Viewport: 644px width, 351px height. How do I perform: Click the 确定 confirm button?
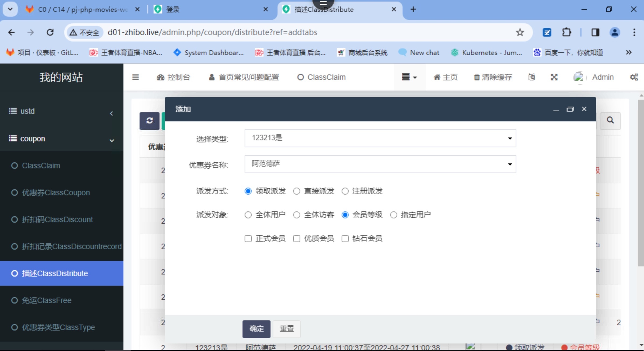(x=257, y=329)
